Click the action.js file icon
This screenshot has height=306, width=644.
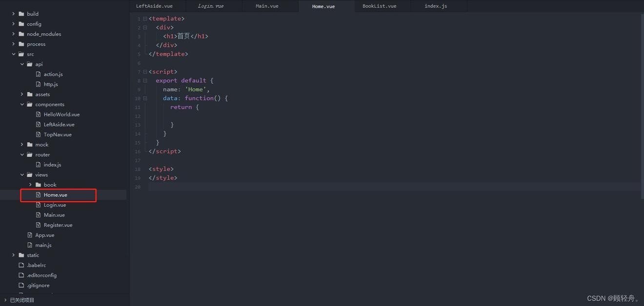coord(39,74)
